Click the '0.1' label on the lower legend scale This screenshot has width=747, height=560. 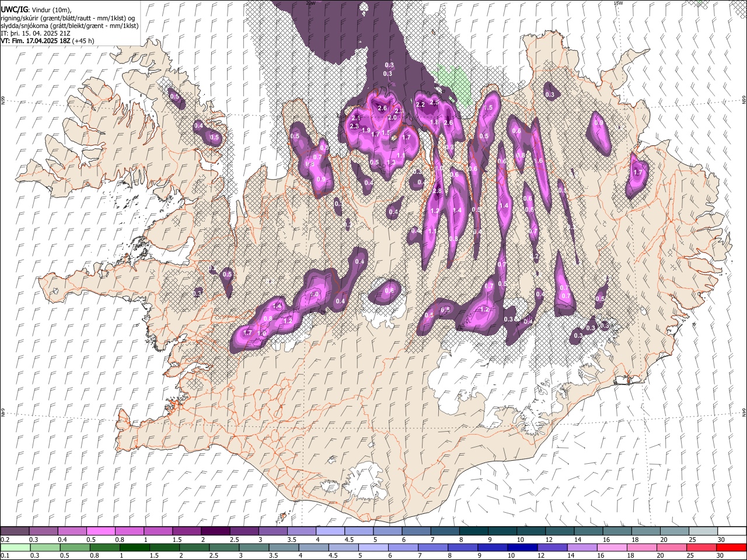[5, 555]
